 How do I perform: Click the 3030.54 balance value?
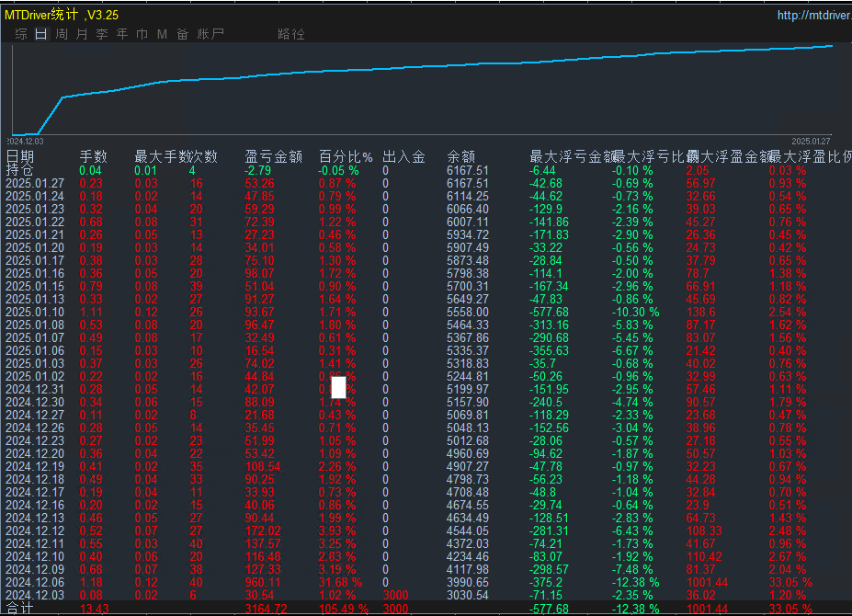pyautogui.click(x=468, y=596)
